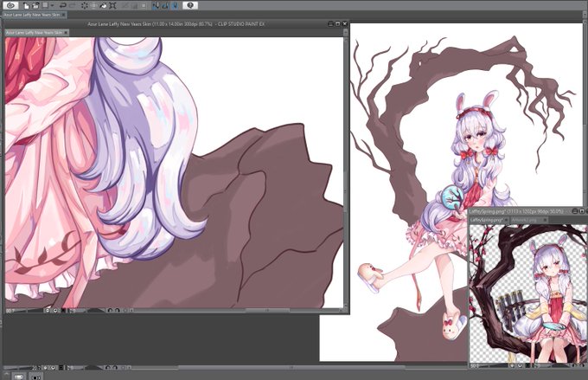Open CLIP STUDIO launcher icon in command bar
Viewport: 588px width, 380px height.
tap(11, 5)
